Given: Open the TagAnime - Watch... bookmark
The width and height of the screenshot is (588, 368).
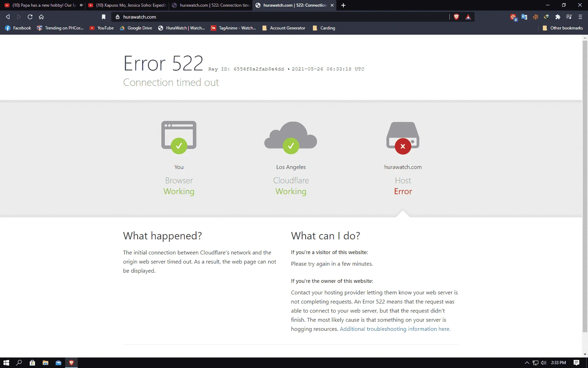Looking at the screenshot, I should 233,28.
